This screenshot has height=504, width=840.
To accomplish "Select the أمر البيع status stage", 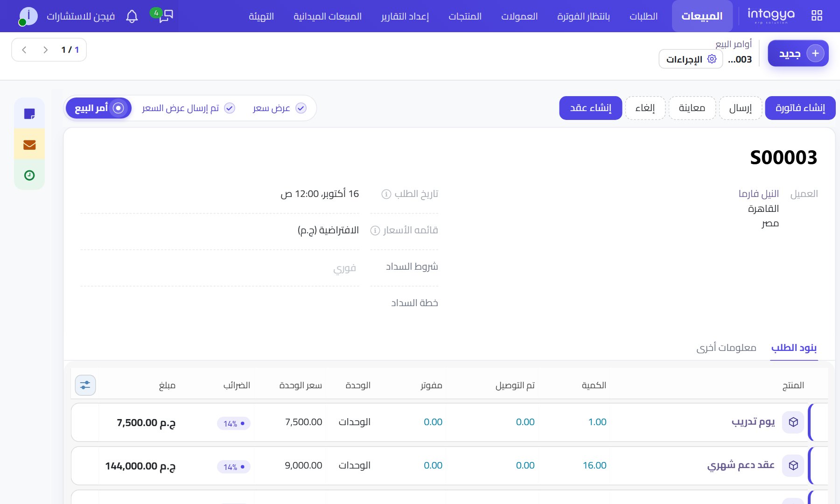I will [x=99, y=108].
